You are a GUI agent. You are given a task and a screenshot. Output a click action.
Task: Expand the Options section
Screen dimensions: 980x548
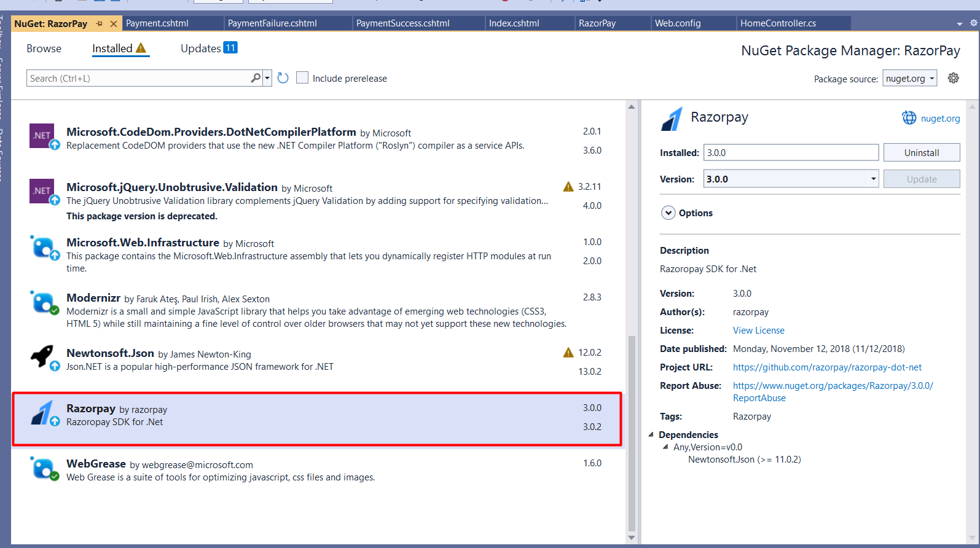668,213
